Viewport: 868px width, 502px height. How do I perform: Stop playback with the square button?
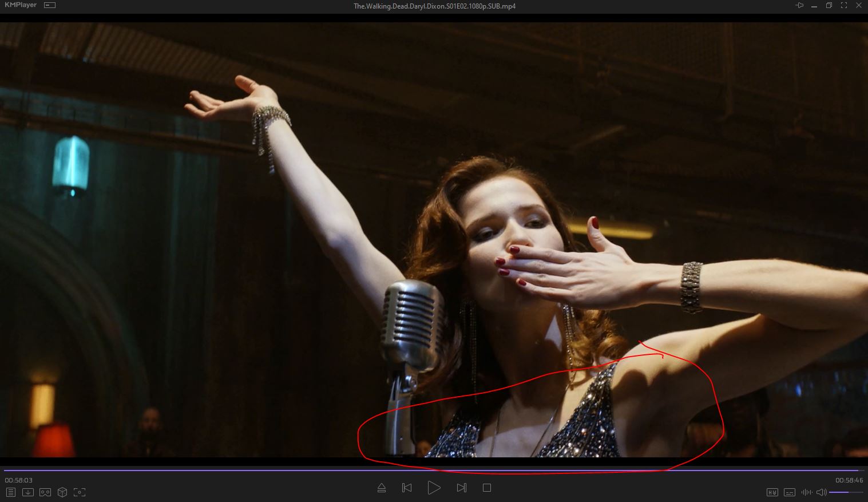(x=487, y=488)
